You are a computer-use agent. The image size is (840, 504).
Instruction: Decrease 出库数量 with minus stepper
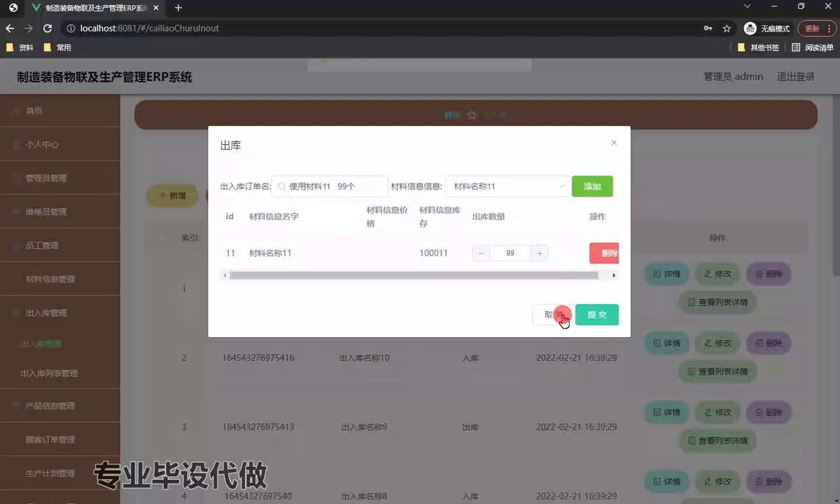[481, 253]
